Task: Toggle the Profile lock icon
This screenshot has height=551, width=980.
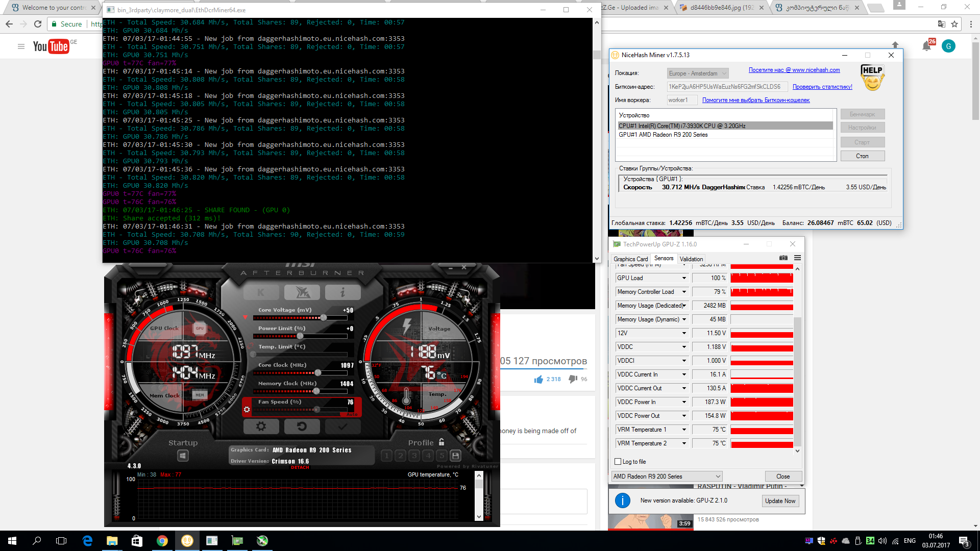Action: coord(442,442)
